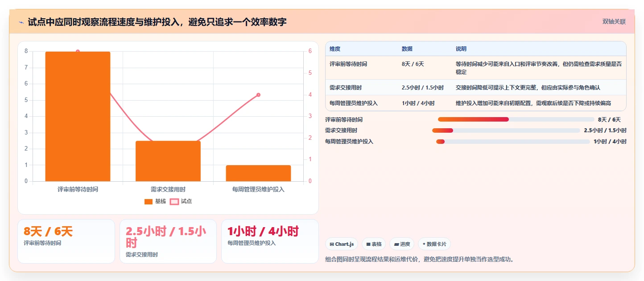Click the pink 试点 legend color box
Image resolution: width=644 pixels, height=281 pixels.
click(x=174, y=202)
